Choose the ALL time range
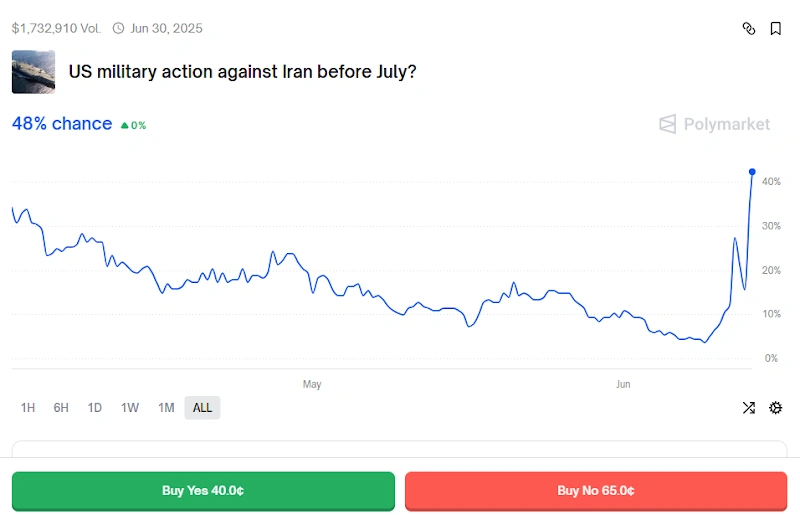800x515 pixels. [x=202, y=408]
